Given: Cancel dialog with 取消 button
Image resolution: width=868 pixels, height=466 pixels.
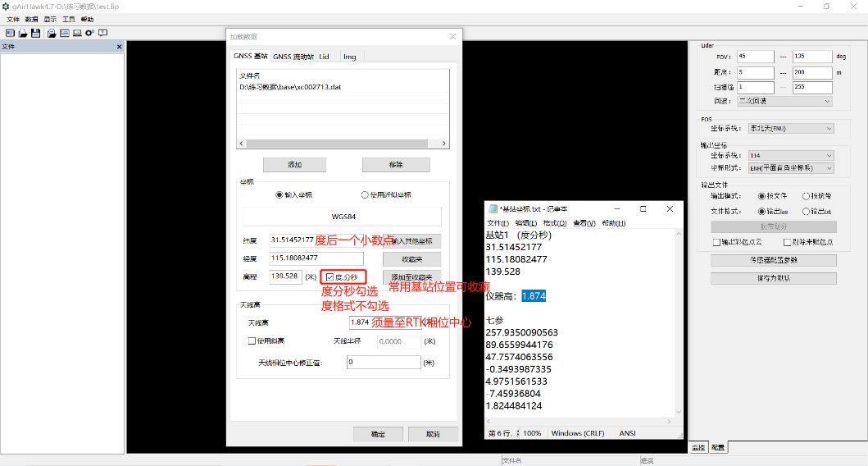Looking at the screenshot, I should (x=433, y=435).
